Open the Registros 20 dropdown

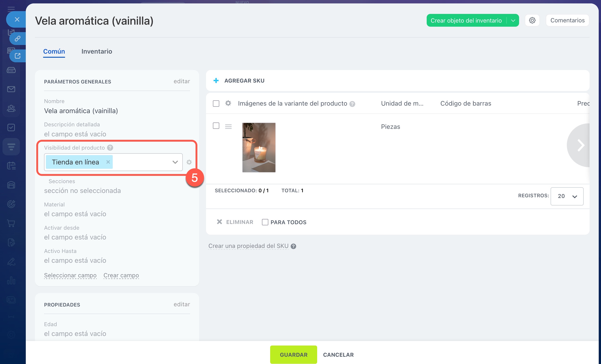pos(567,196)
